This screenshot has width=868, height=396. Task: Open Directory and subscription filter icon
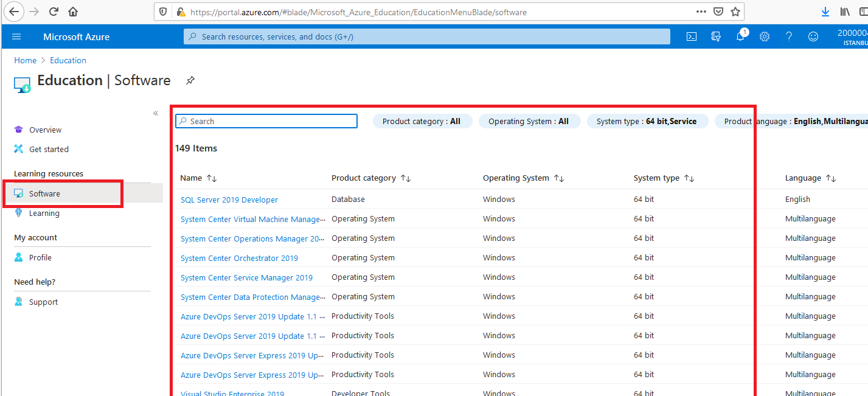pos(716,36)
